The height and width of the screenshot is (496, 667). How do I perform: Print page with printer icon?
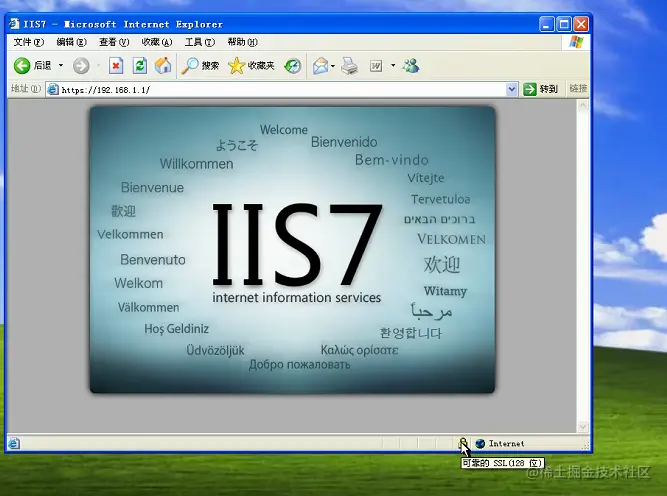click(349, 66)
